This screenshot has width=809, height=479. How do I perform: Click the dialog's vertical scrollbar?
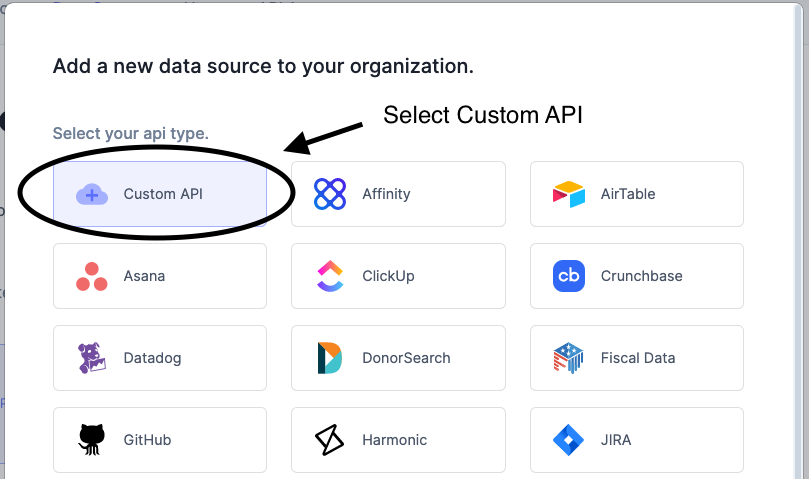[799, 241]
